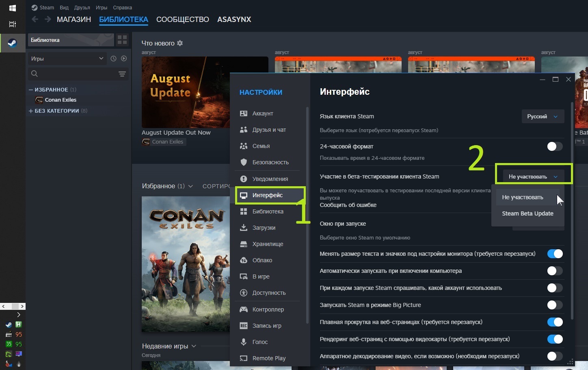Open the Windows Start menu
The image size is (588, 370).
pos(12,8)
